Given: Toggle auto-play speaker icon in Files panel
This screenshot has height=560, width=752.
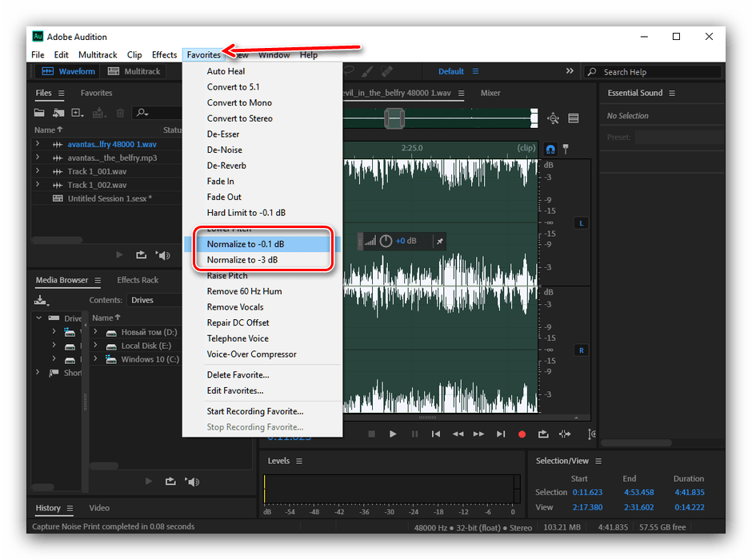Looking at the screenshot, I should [x=163, y=255].
